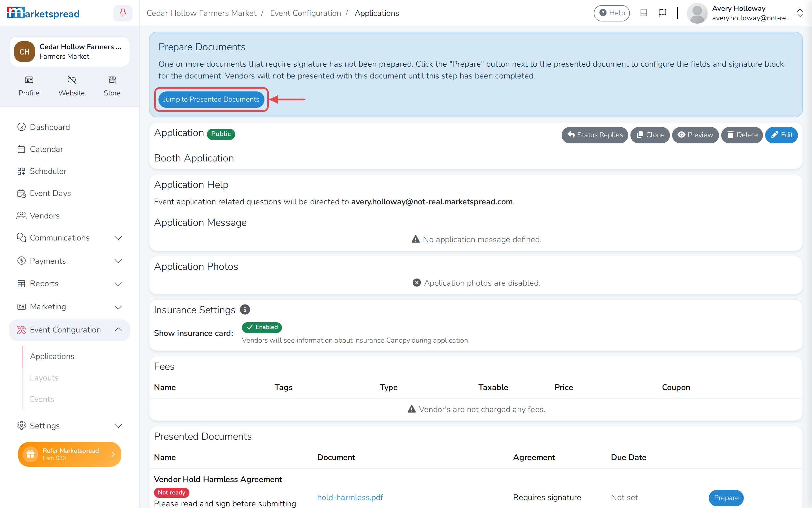Open the account switcher chevrons
Viewport: 812px width, 508px height.
tap(800, 13)
